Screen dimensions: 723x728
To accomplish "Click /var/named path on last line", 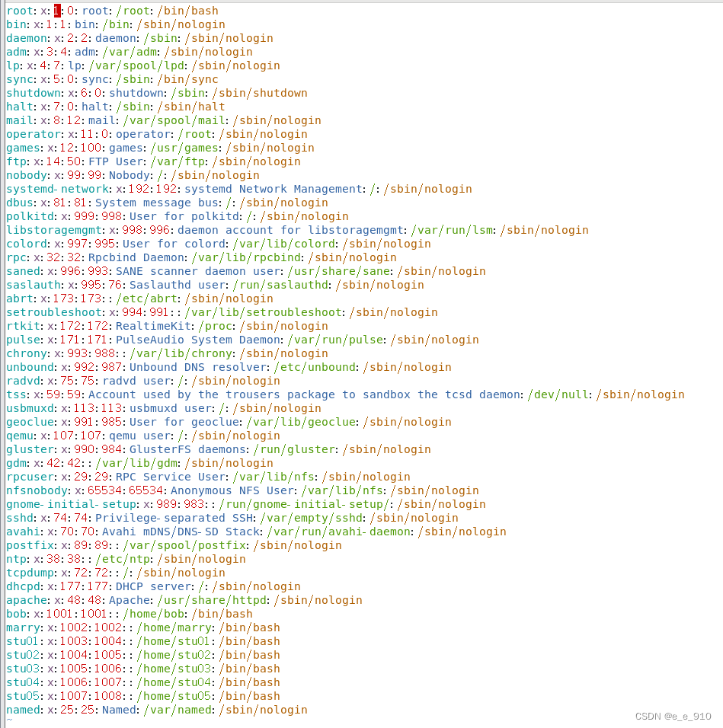I will tap(178, 710).
